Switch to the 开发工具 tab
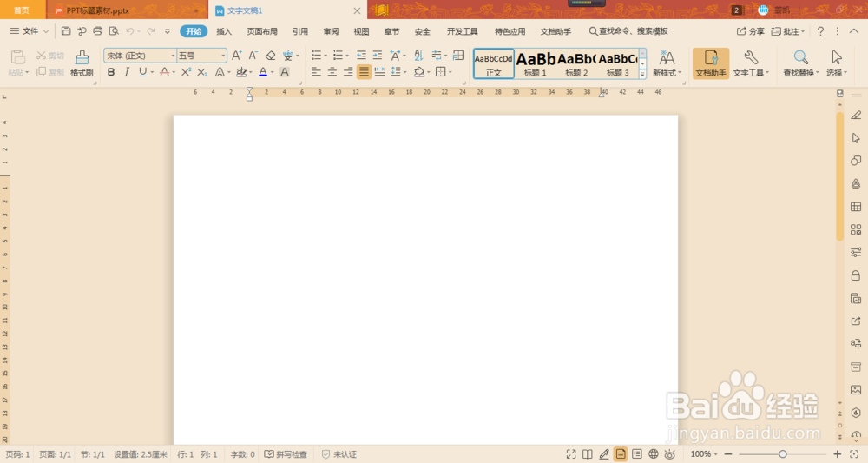 tap(463, 31)
